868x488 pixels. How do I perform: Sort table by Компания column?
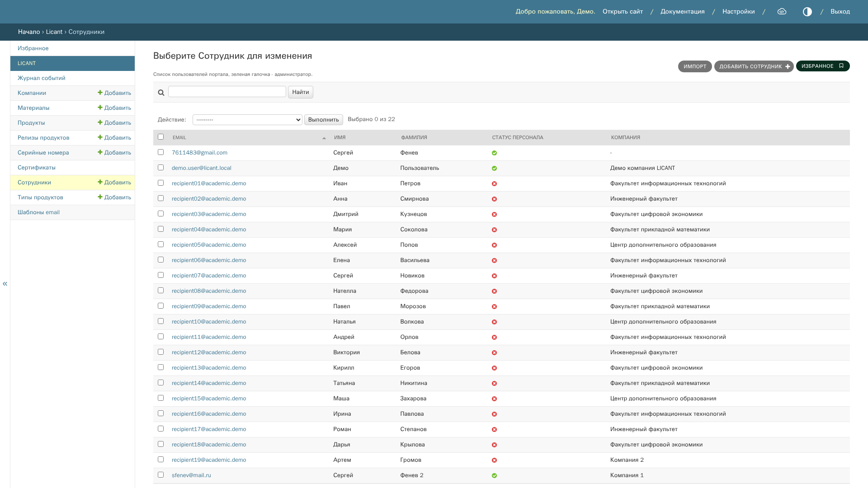(x=625, y=138)
